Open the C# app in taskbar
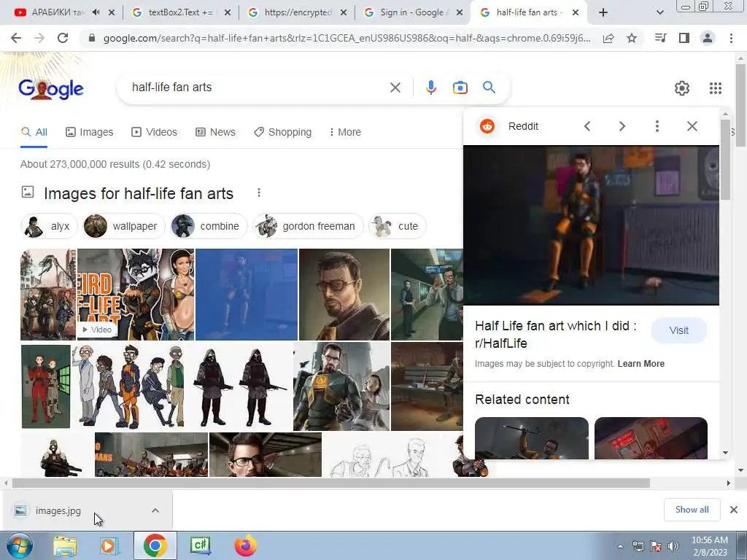Screen dimensions: 747x560 [x=201, y=545]
